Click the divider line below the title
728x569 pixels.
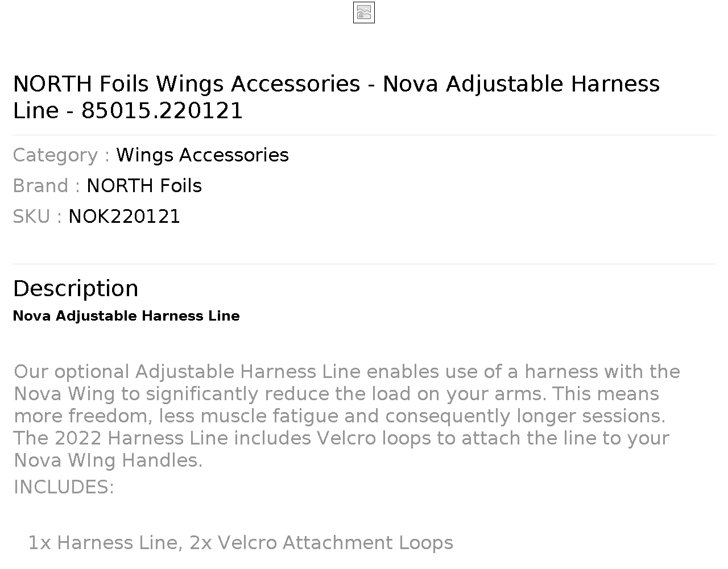coord(364,135)
